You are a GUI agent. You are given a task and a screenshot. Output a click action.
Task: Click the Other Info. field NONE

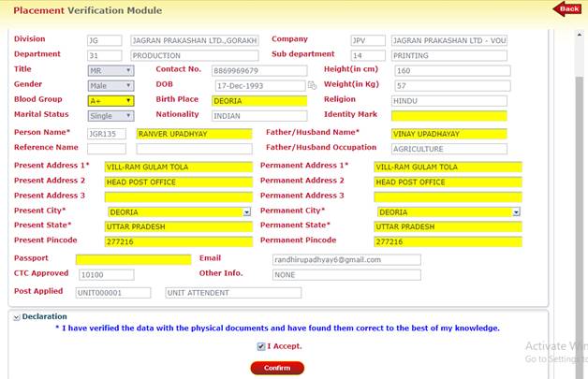tap(346, 275)
